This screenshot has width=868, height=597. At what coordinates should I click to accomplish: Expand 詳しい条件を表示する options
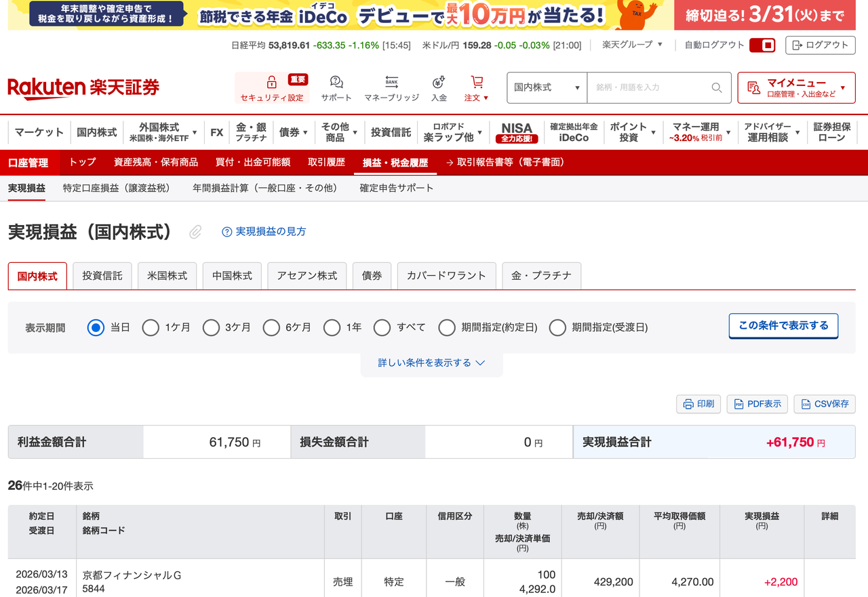pyautogui.click(x=432, y=363)
